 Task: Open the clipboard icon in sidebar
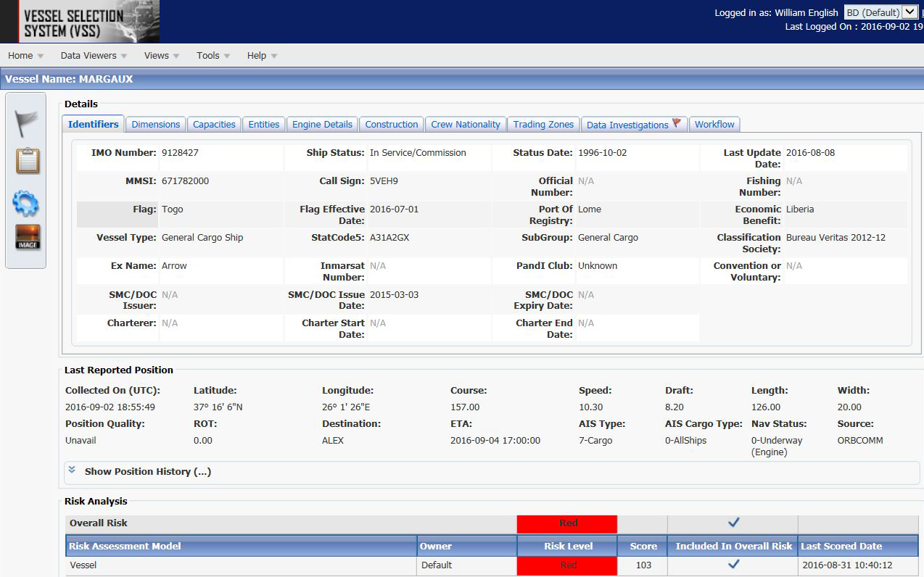click(x=27, y=161)
